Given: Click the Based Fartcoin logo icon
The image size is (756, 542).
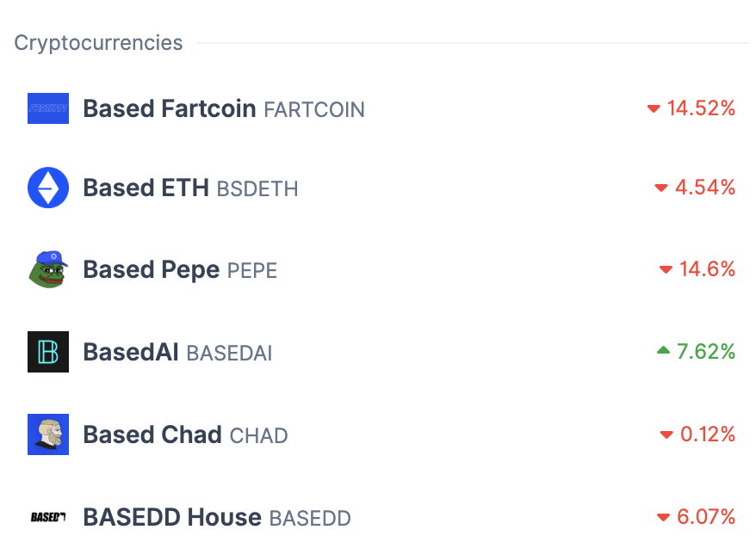Looking at the screenshot, I should (x=48, y=108).
